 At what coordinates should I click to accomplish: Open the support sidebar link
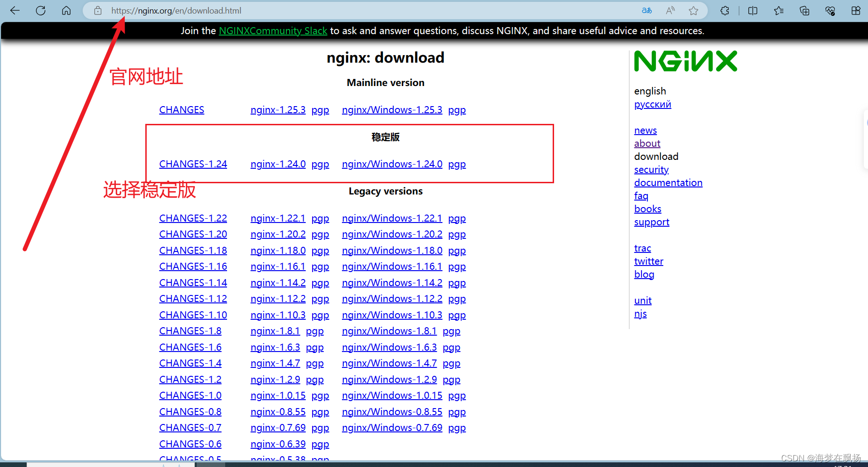(652, 222)
